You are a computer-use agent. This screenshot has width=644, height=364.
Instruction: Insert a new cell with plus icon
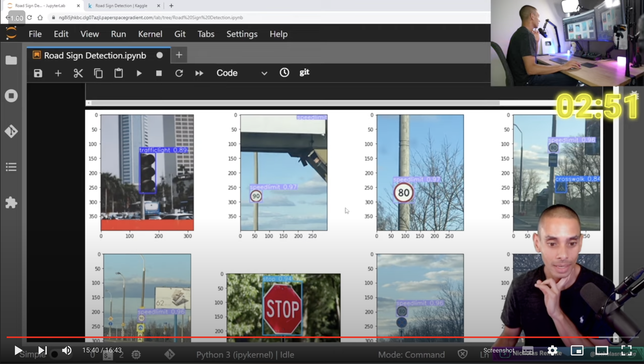tap(58, 73)
